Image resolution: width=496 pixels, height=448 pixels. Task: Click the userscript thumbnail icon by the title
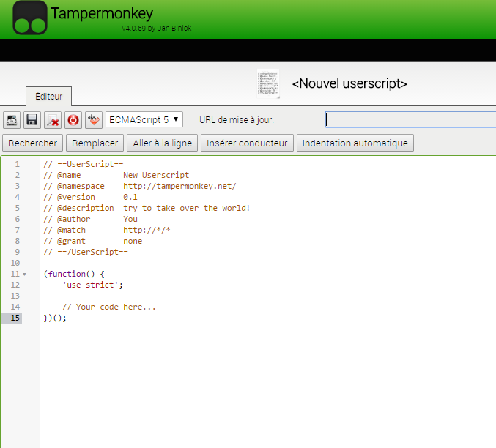pyautogui.click(x=268, y=83)
